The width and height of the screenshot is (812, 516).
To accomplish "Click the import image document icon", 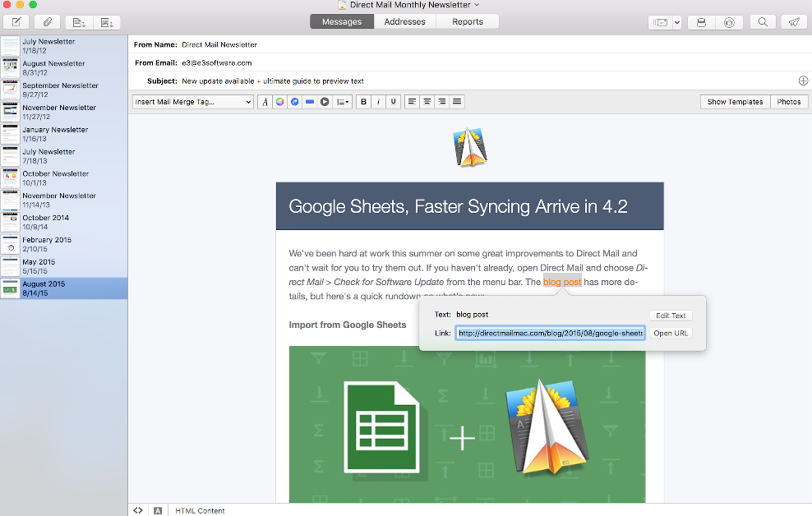I will [x=107, y=22].
